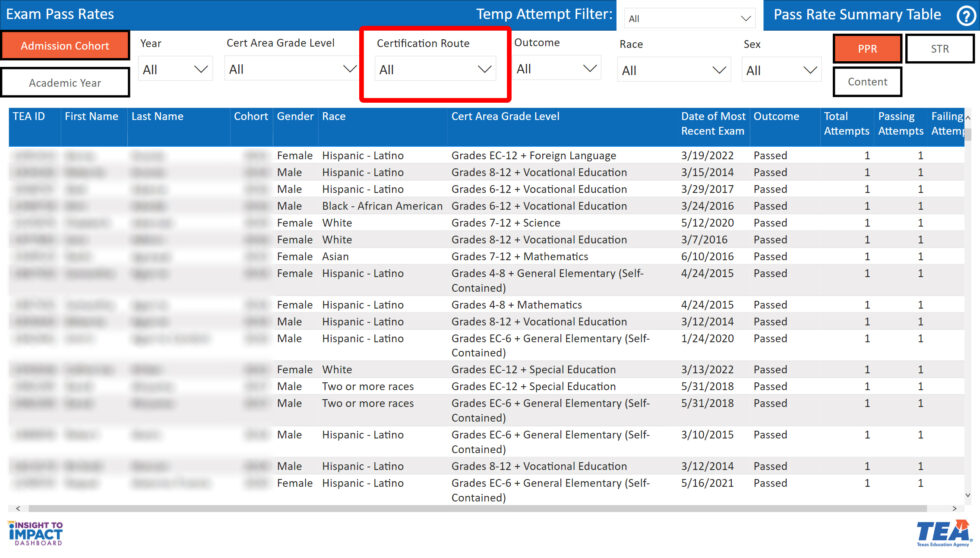This screenshot has width=980, height=558.
Task: Switch to the Academic Year view
Action: [x=65, y=82]
